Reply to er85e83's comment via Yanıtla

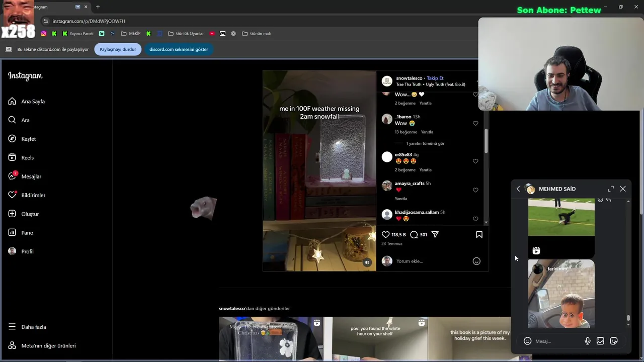(425, 170)
